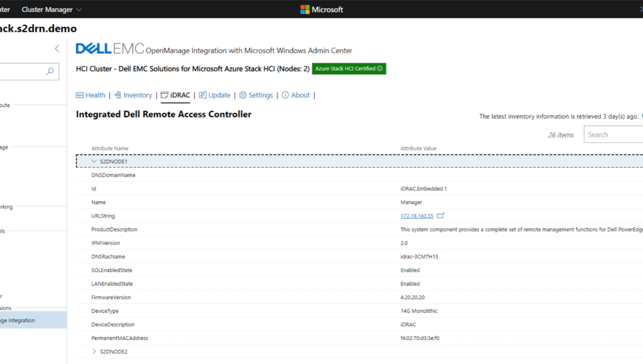The image size is (643, 364).
Task: Click the Integrated Dell Remote Access Controller heading
Action: (x=164, y=114)
